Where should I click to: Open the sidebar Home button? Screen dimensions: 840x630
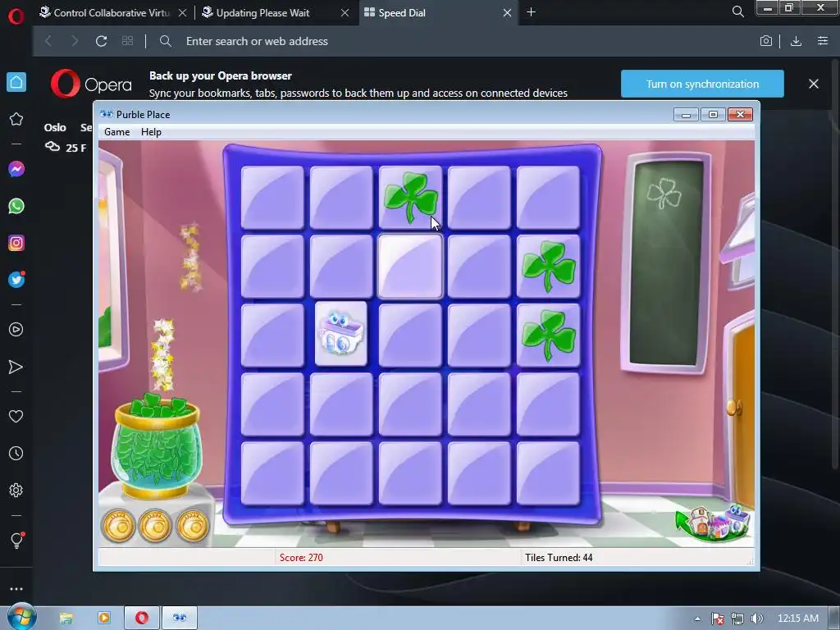tap(16, 82)
